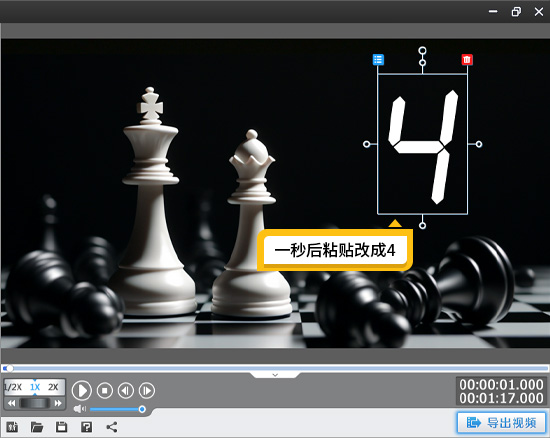
Task: Step forward one frame
Action: pos(147,390)
